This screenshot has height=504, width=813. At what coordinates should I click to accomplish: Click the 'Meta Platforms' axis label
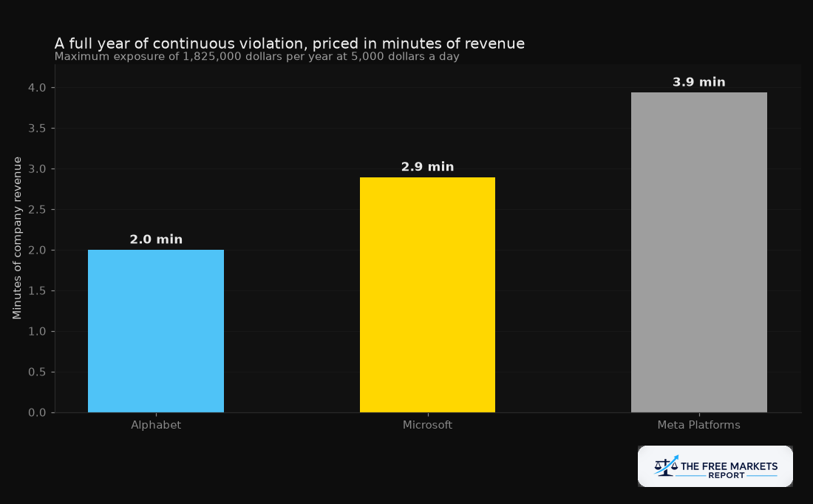tap(699, 425)
